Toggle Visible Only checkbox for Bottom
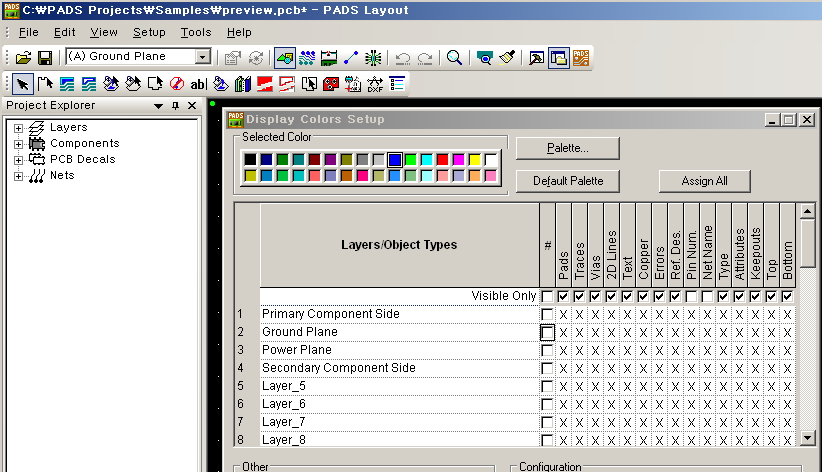This screenshot has width=822, height=472. tap(787, 297)
